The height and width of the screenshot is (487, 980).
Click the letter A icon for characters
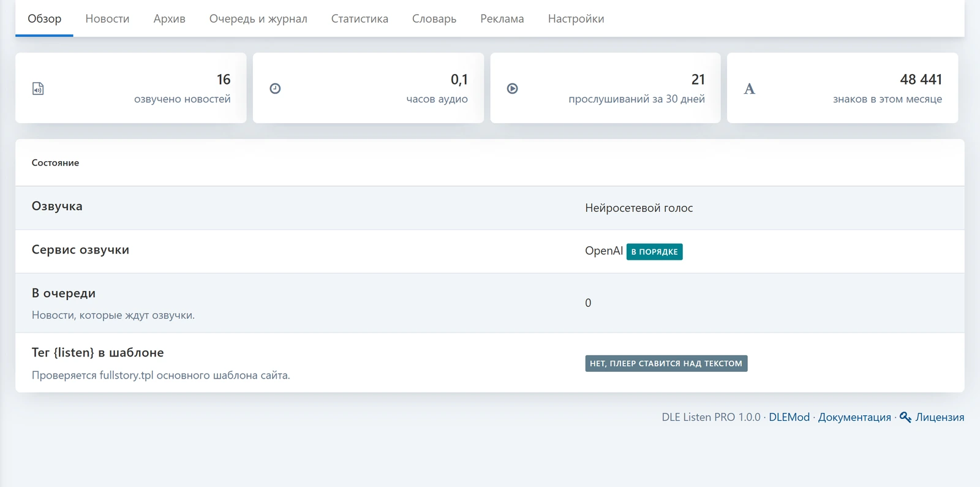(749, 89)
